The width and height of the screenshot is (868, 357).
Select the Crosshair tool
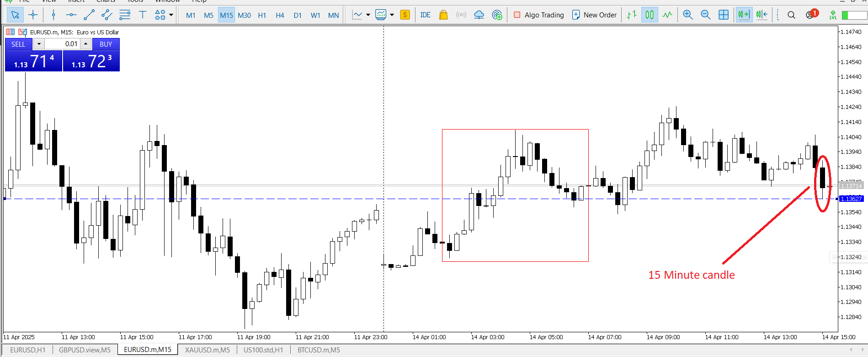coord(33,15)
